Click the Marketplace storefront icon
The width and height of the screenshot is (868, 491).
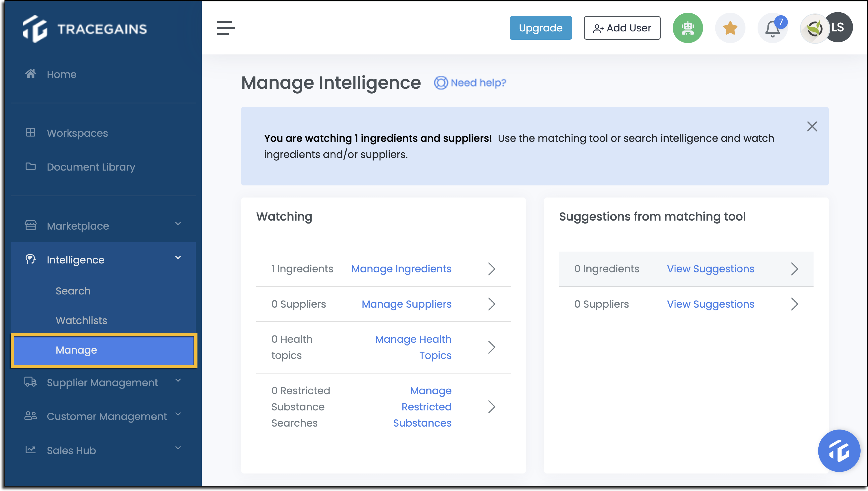pyautogui.click(x=30, y=225)
